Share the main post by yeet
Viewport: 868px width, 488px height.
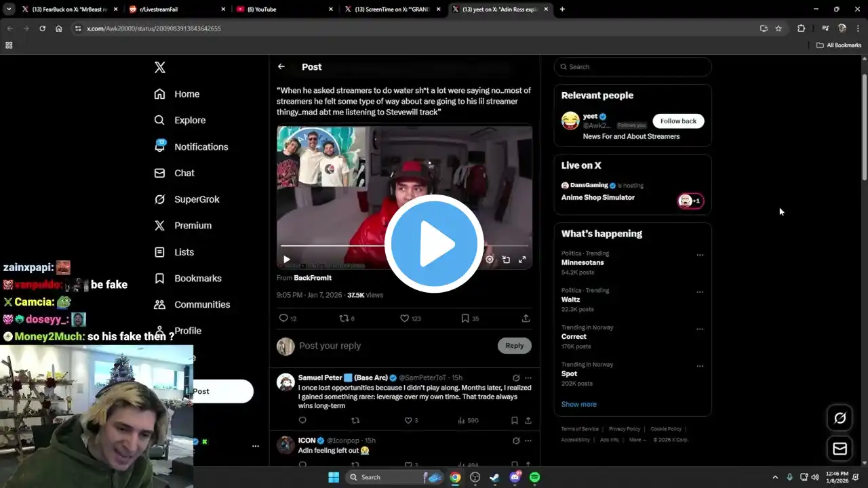pos(526,318)
